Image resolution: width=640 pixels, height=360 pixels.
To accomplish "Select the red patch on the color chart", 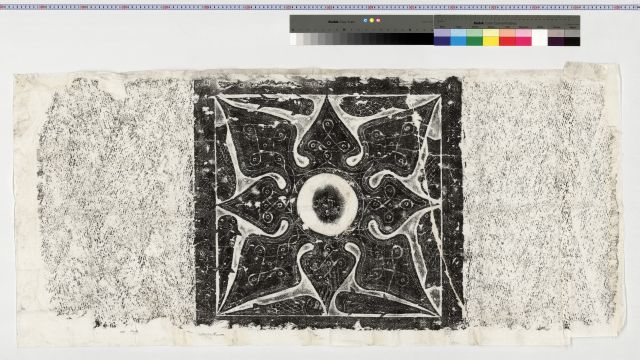I will (507, 41).
